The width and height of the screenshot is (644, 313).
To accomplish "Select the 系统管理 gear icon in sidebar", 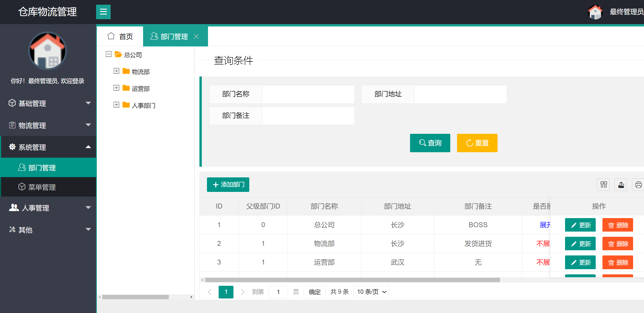I will [x=12, y=147].
